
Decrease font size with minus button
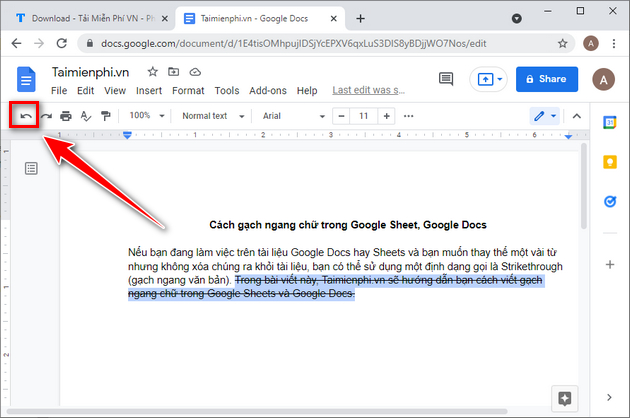pos(341,116)
